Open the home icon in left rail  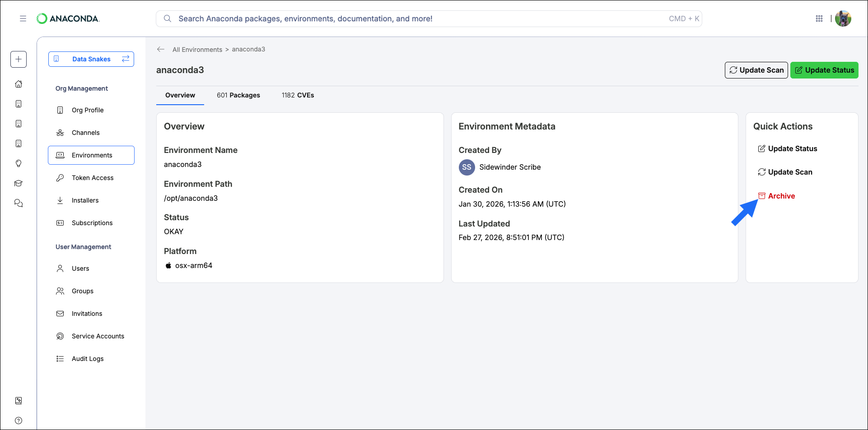click(19, 84)
